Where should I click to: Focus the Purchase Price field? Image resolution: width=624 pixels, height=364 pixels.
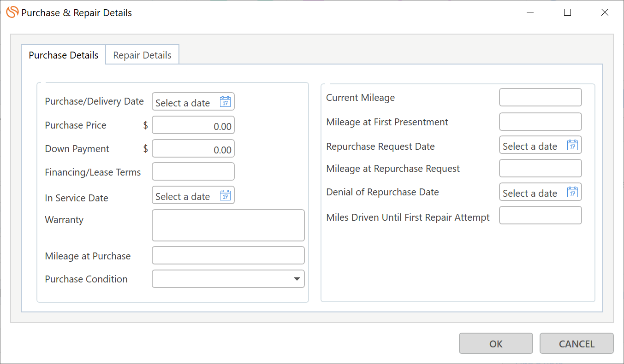pos(193,125)
